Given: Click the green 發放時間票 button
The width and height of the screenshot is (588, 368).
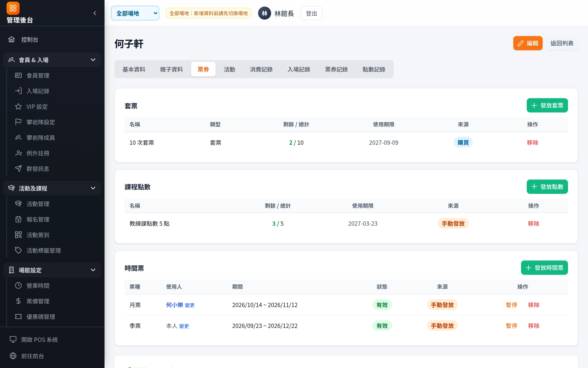Looking at the screenshot, I should [x=544, y=268].
